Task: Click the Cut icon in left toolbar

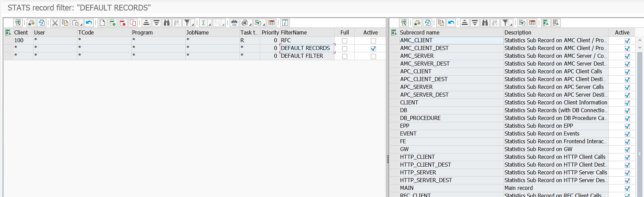Action: (55, 23)
